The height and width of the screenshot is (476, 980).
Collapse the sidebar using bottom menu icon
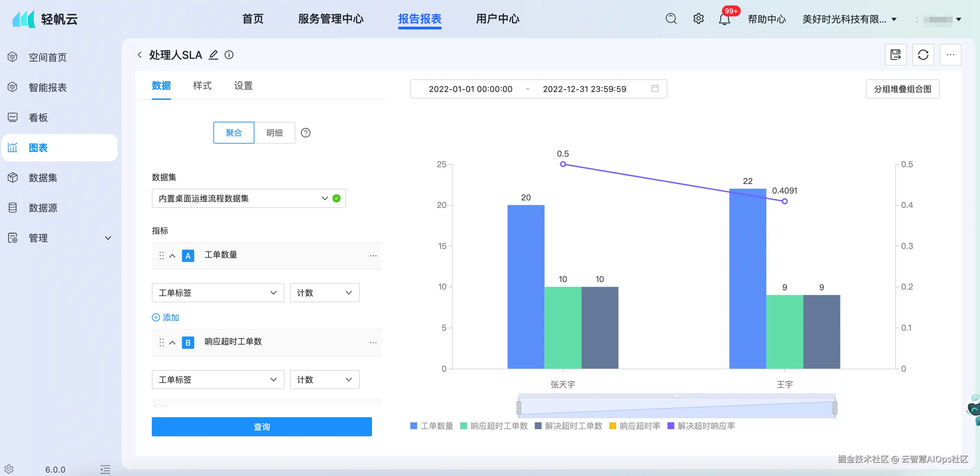(x=105, y=469)
